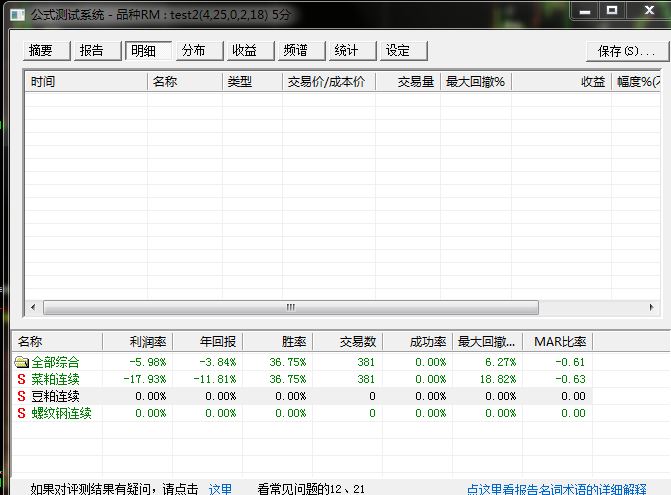Viewport: 671px width, 495px height.
Task: Click the red S icon for 豆粕连续
Action: pos(21,396)
